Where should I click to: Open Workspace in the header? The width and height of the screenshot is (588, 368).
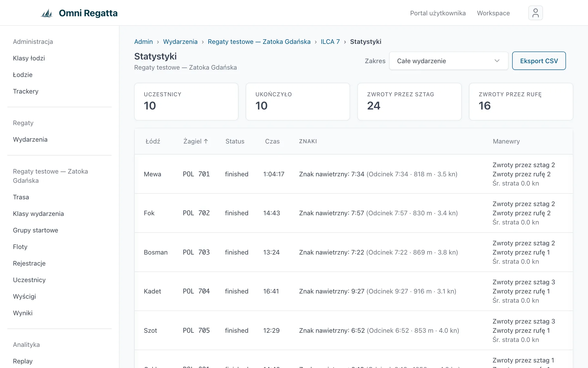coord(493,13)
